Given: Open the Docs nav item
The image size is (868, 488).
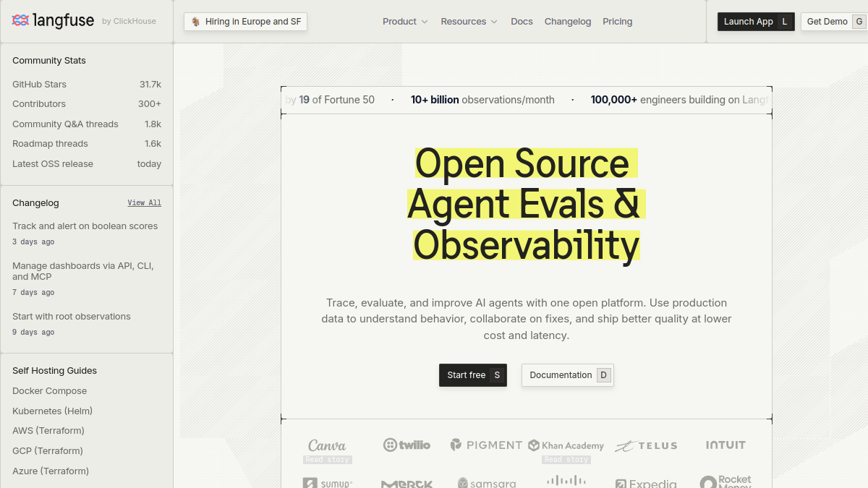Looking at the screenshot, I should [x=522, y=22].
